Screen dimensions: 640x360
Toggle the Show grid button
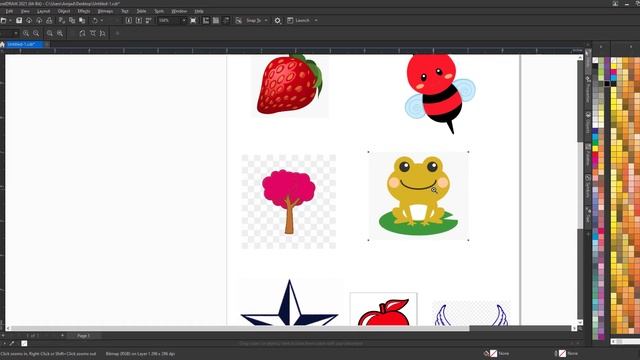click(x=216, y=20)
